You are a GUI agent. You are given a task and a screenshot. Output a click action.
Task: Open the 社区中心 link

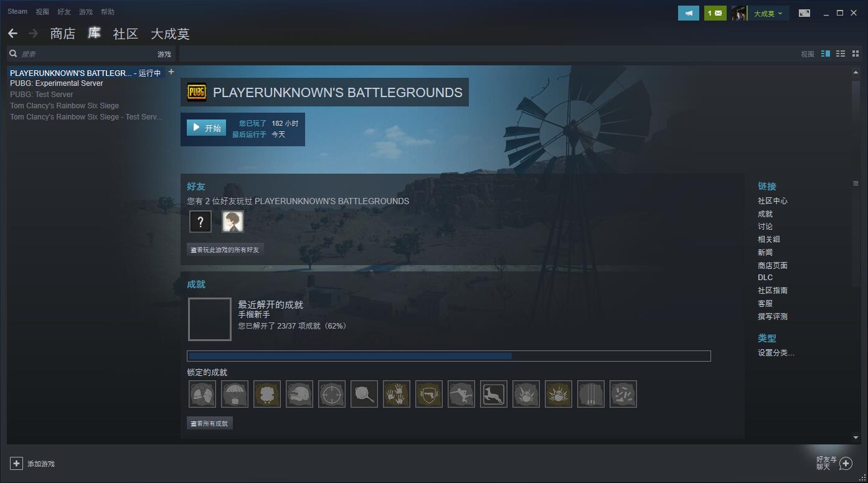coord(772,201)
